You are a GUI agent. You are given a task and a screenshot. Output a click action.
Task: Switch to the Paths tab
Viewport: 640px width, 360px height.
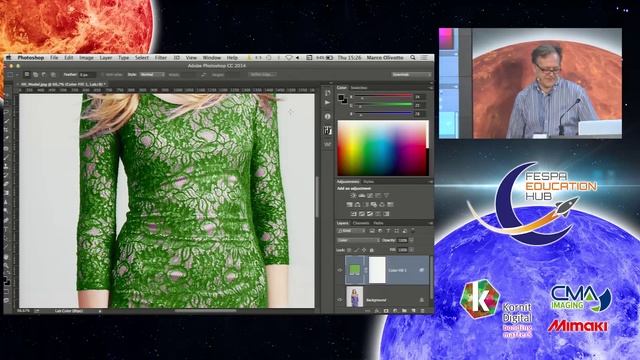pyautogui.click(x=379, y=223)
